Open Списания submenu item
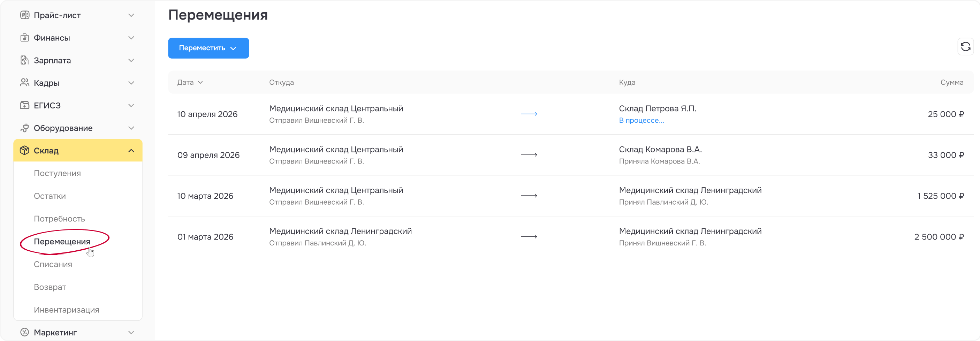The height and width of the screenshot is (341, 980). [53, 264]
